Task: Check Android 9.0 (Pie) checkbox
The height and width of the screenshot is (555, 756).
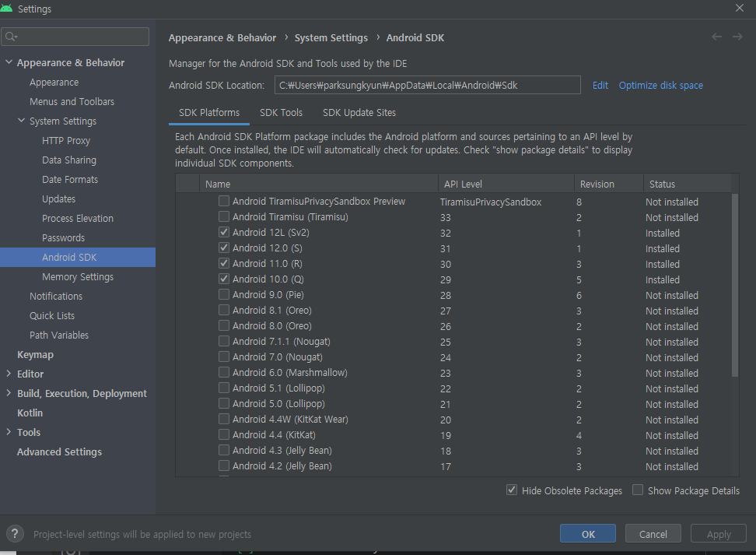Action: (224, 294)
